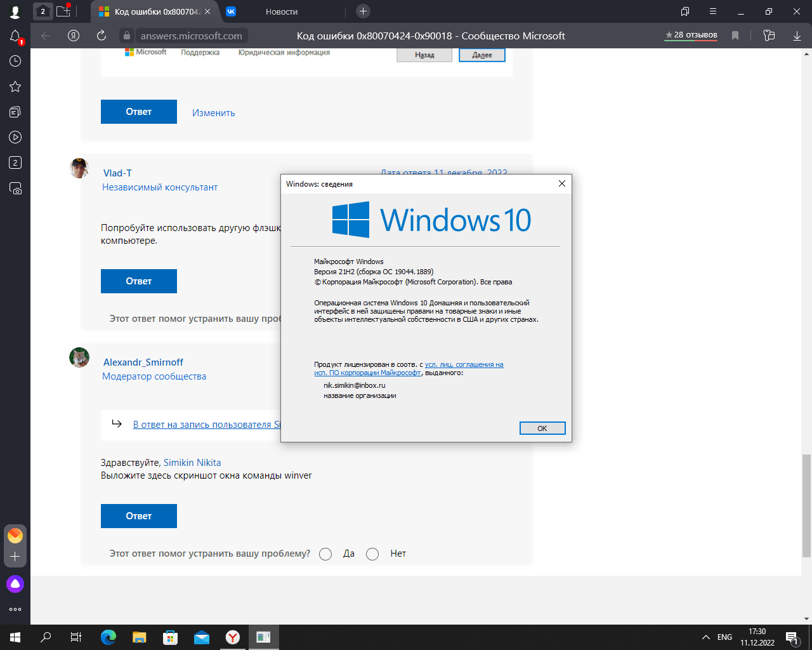Open the Alexandr_Smirnoff profile link
This screenshot has width=812, height=650.
[x=143, y=362]
